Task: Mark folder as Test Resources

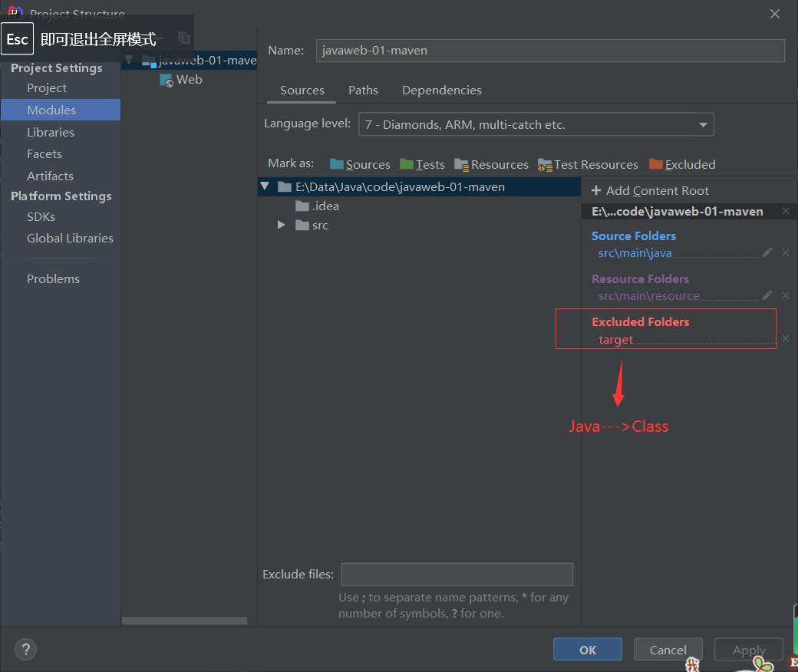Action: click(x=588, y=164)
